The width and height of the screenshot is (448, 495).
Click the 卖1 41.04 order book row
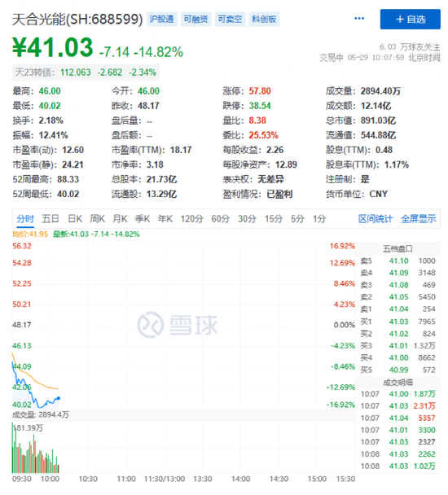tap(397, 309)
